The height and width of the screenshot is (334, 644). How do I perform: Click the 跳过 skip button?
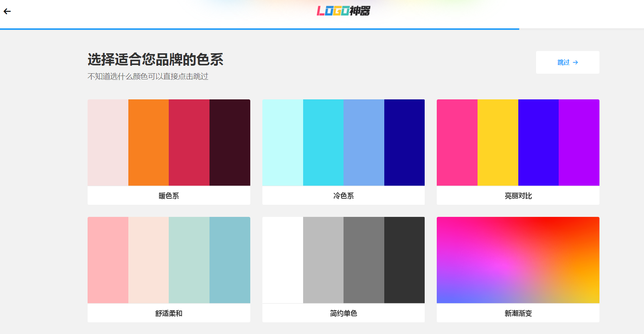[567, 62]
